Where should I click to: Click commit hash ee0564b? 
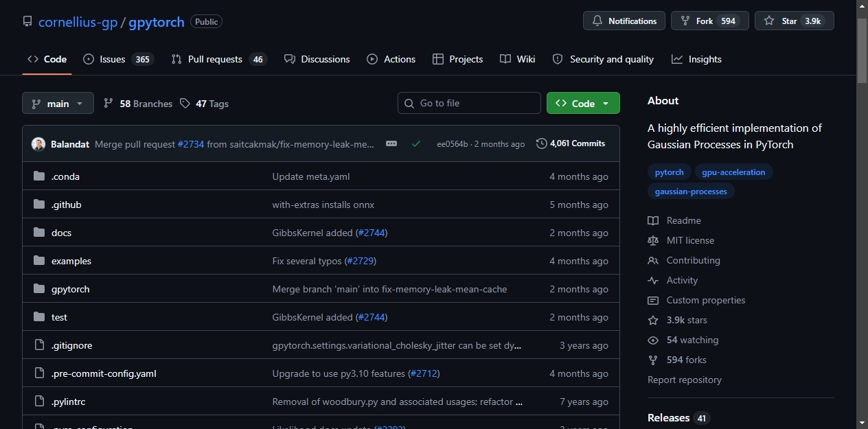pos(453,144)
